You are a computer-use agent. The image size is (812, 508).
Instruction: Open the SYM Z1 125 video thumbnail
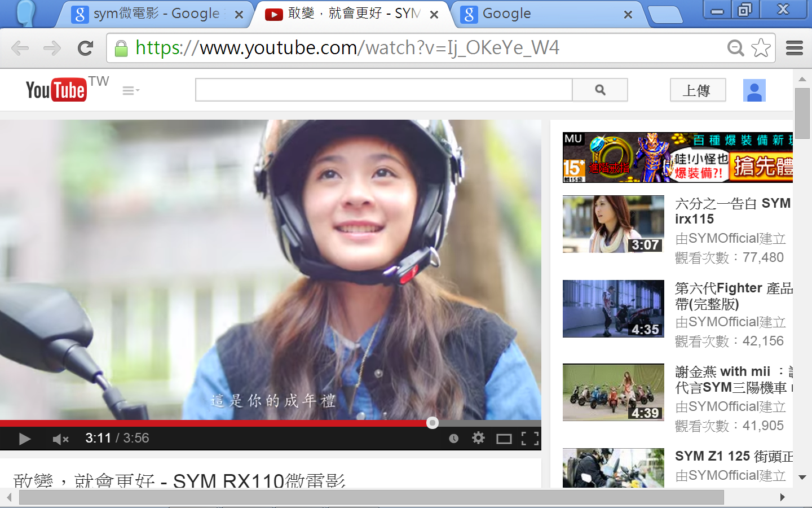coord(614,468)
